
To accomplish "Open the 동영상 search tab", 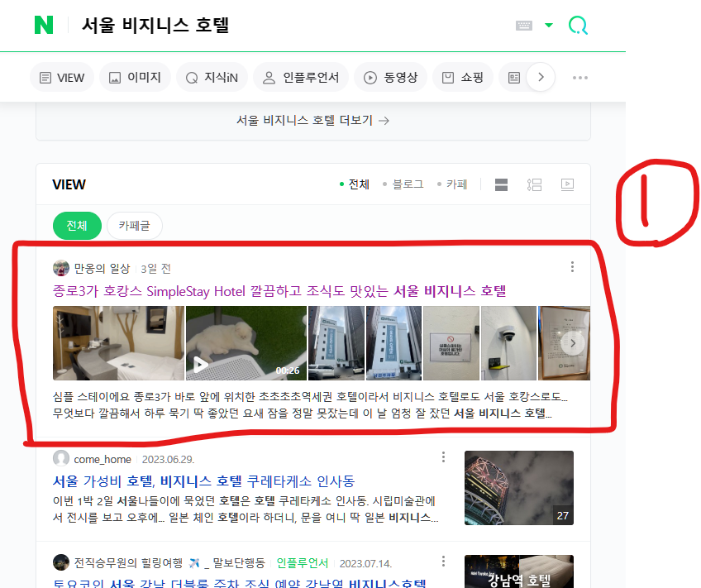I will pyautogui.click(x=390, y=78).
